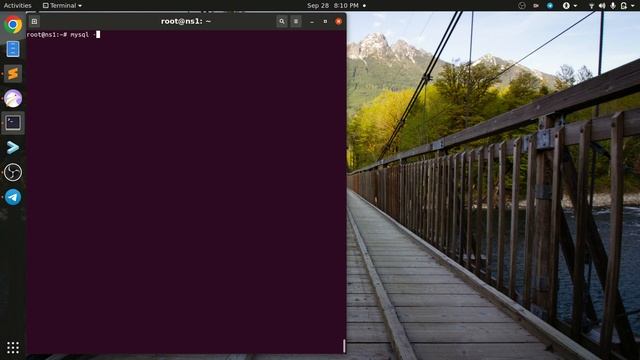Minimize the terminal window

[x=312, y=21]
